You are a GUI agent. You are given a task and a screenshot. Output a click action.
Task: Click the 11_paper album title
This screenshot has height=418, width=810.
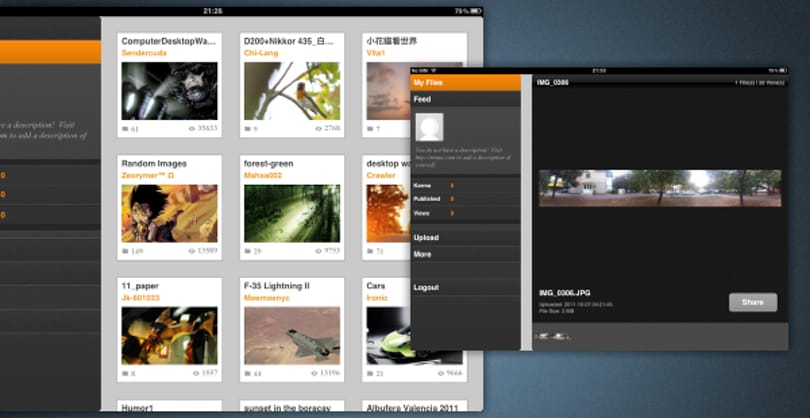140,286
